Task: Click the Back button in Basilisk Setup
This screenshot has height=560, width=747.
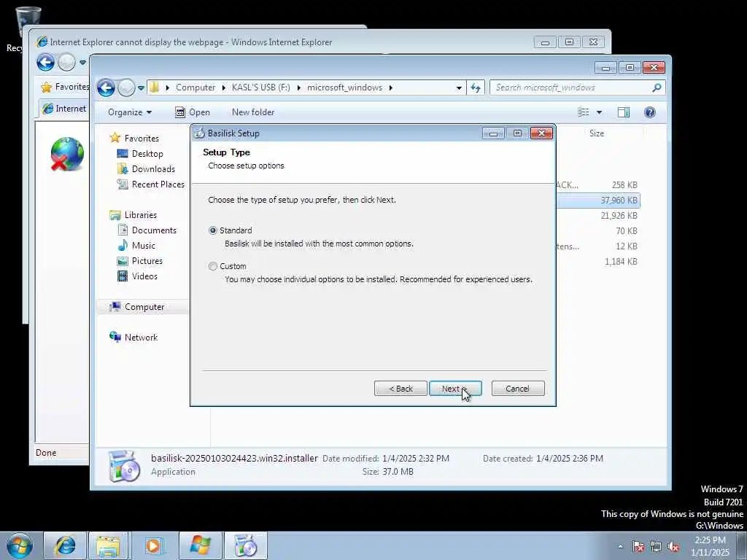Action: point(400,389)
